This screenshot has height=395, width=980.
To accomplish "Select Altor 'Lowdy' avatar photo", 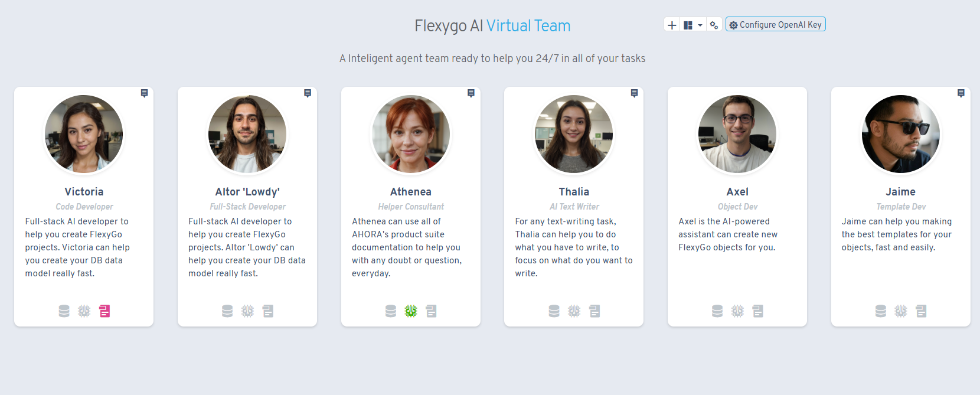I will (247, 134).
